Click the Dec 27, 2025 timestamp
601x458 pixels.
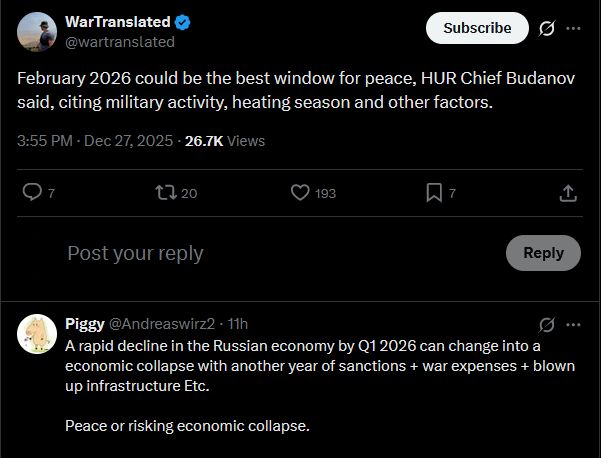coord(131,141)
